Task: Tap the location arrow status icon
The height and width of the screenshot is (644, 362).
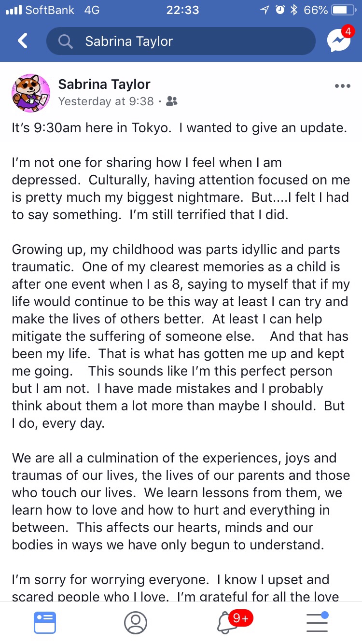Action: click(265, 10)
